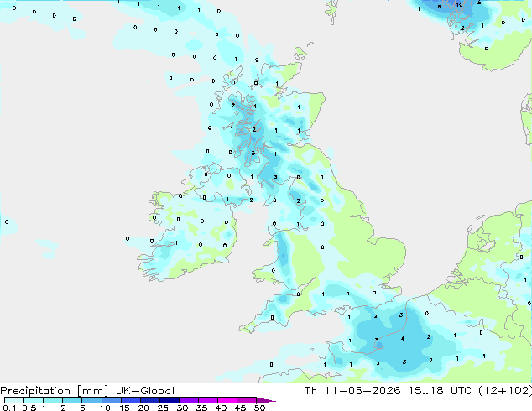Screen dimensions: 532x411
Task: Click the "30" legend scale label
Action: tap(182, 408)
